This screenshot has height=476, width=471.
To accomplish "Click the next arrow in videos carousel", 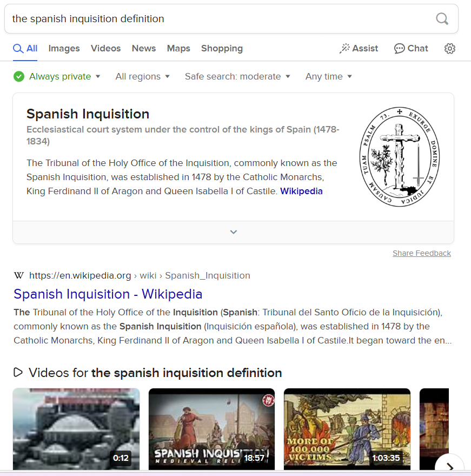I will click(450, 467).
